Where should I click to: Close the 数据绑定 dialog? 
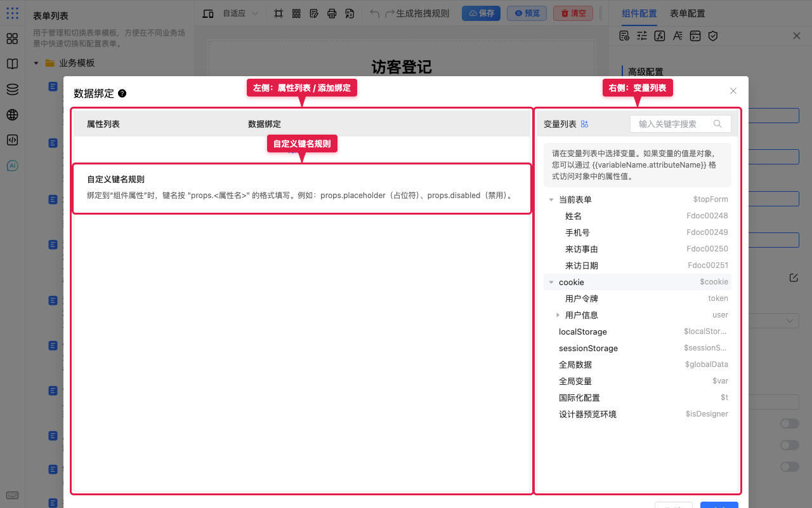coord(733,91)
